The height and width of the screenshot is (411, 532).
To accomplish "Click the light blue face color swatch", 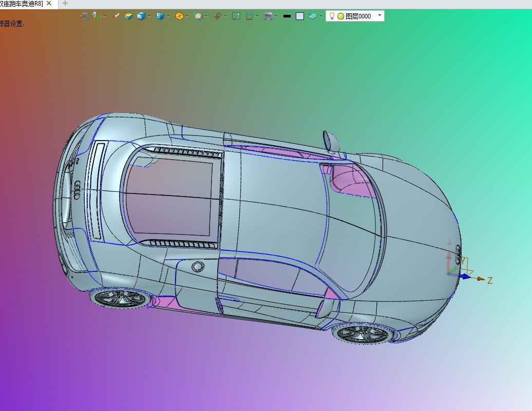I will pyautogui.click(x=300, y=16).
